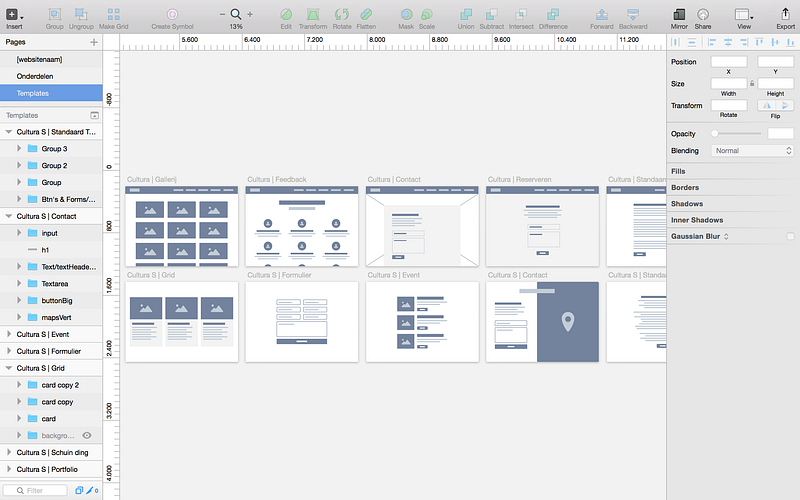The width and height of the screenshot is (800, 500).
Task: Click the Rotate transform field
Action: coord(729,105)
